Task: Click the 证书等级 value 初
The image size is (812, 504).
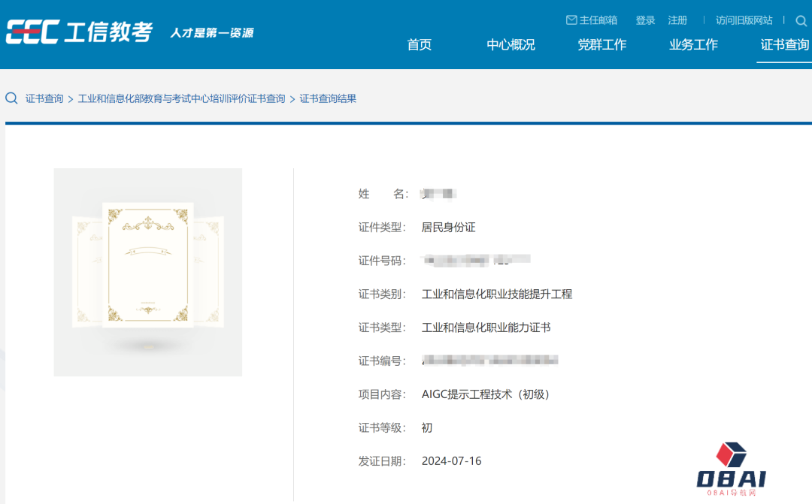Action: [x=427, y=428]
